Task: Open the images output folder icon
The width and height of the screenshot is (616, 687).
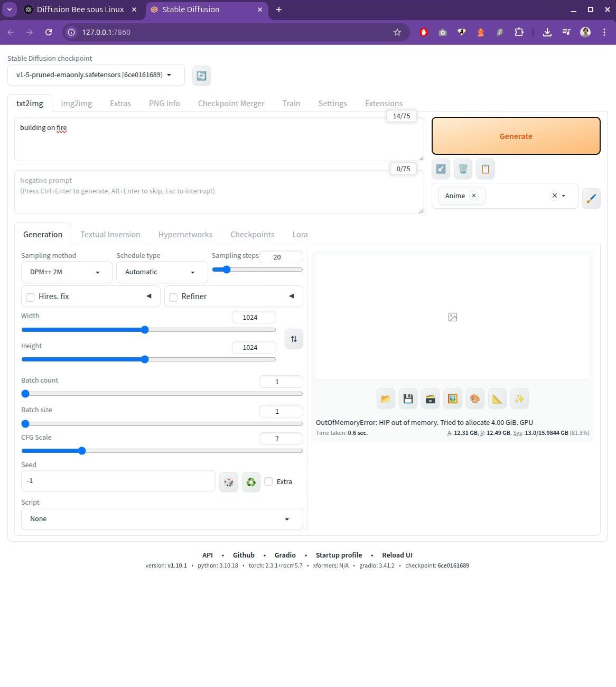Action: (386, 399)
